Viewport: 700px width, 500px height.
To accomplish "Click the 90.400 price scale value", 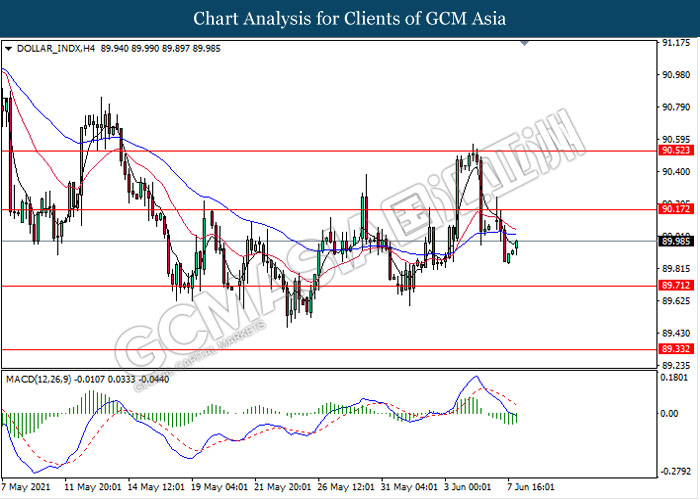I will [x=676, y=172].
